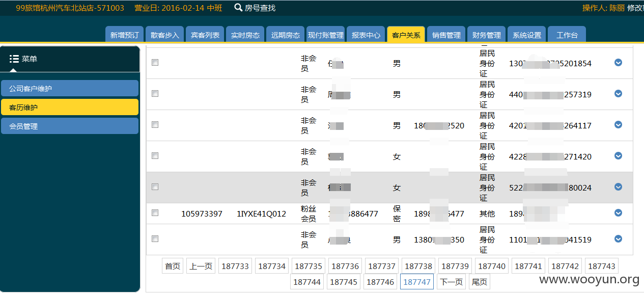
Task: Jump to page 187742
Action: coord(565,266)
